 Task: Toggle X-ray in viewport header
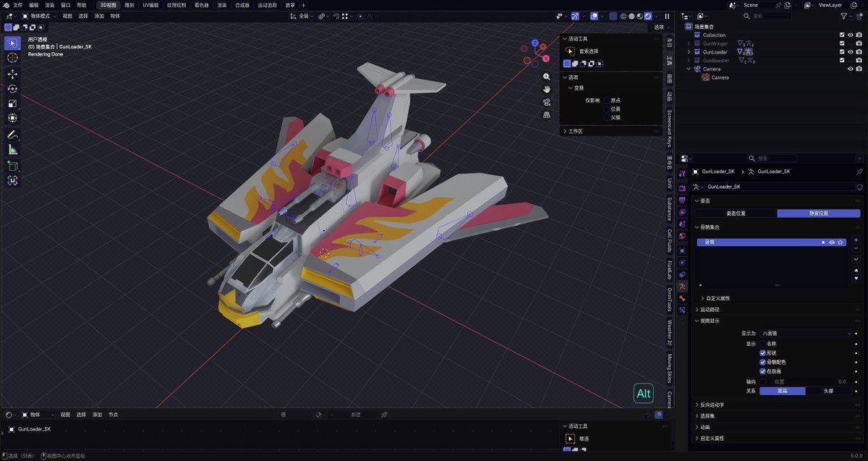[612, 16]
